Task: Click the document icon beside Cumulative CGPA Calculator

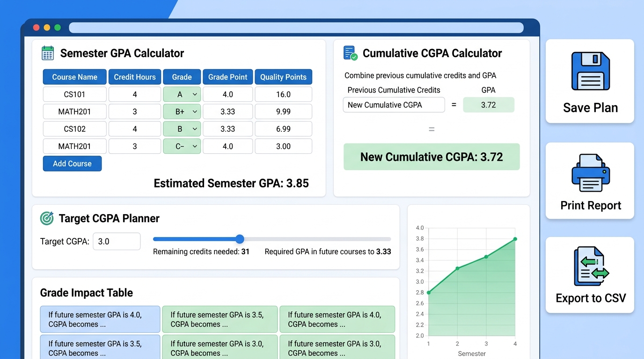Action: (350, 53)
